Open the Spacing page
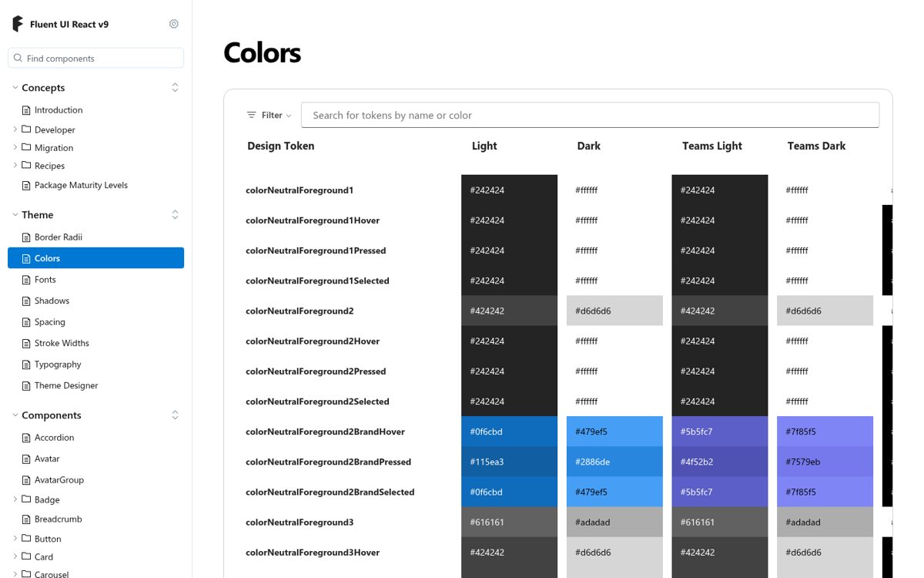This screenshot has height=578, width=924. pyautogui.click(x=50, y=322)
